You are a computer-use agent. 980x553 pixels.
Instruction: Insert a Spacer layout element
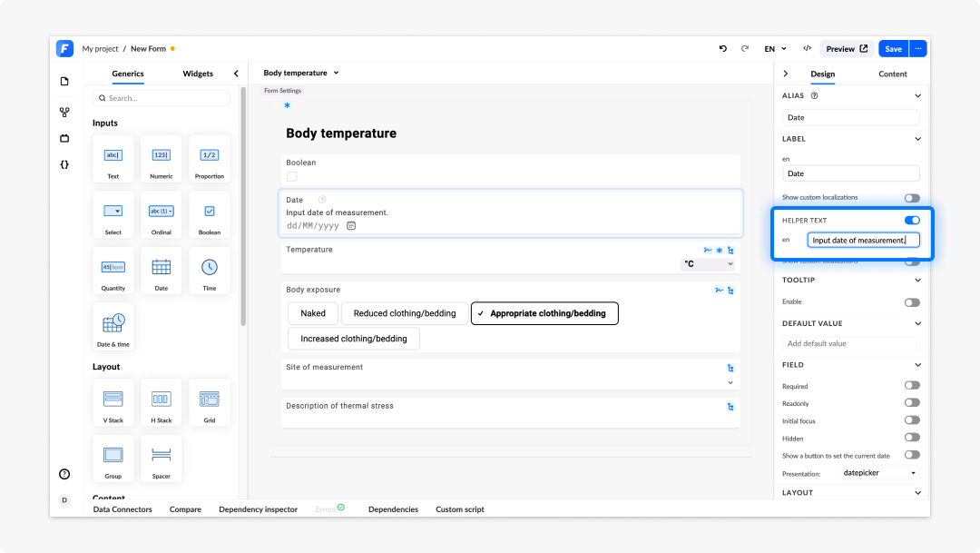pyautogui.click(x=162, y=459)
